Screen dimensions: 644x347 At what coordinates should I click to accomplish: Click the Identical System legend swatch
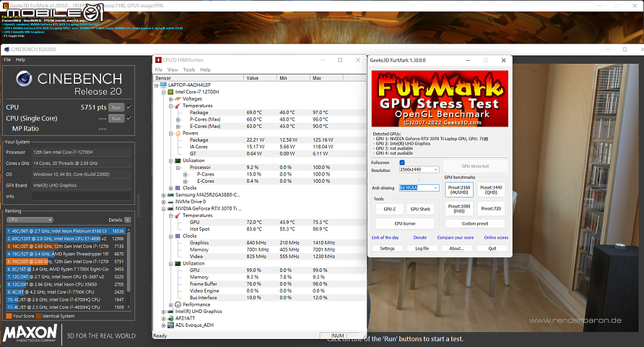click(38, 316)
